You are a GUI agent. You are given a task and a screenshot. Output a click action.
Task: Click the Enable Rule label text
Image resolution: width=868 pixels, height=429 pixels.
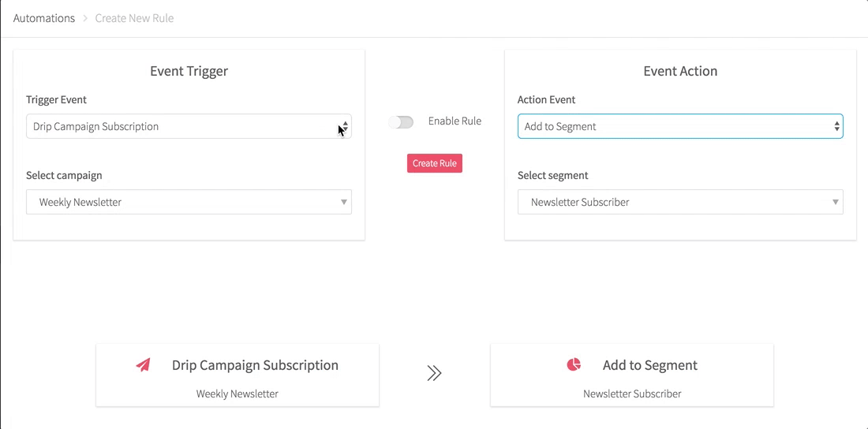pyautogui.click(x=455, y=121)
